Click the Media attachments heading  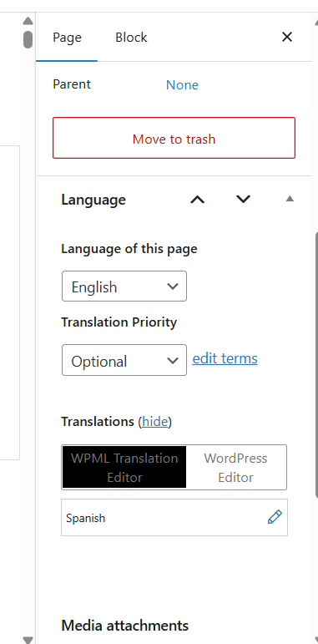124,626
